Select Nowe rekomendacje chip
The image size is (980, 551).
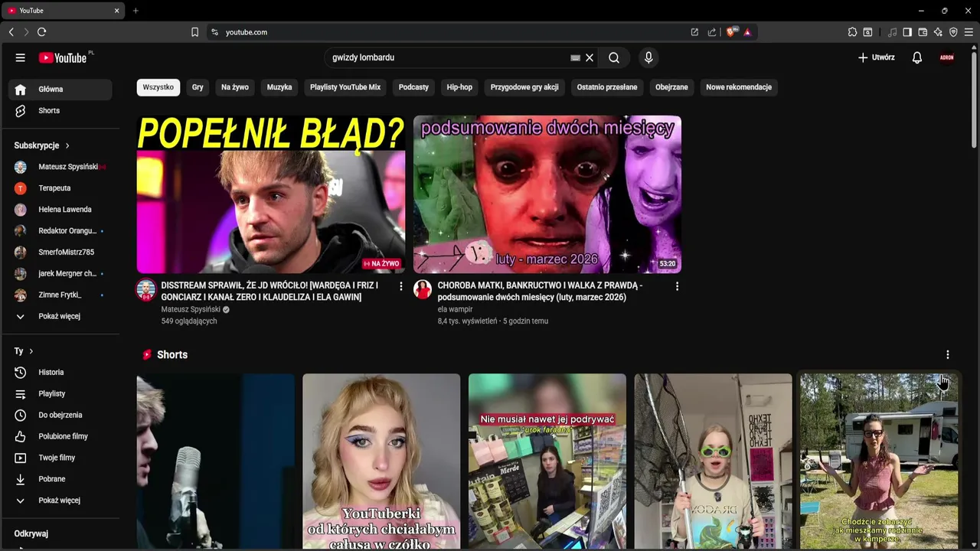[x=739, y=87]
